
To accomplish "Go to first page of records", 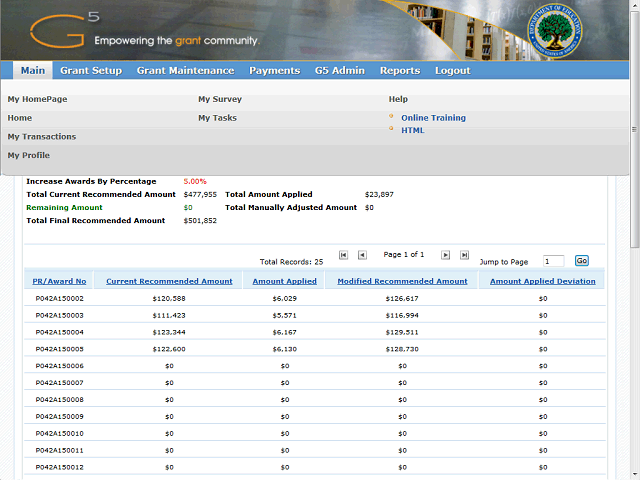I will click(x=344, y=256).
